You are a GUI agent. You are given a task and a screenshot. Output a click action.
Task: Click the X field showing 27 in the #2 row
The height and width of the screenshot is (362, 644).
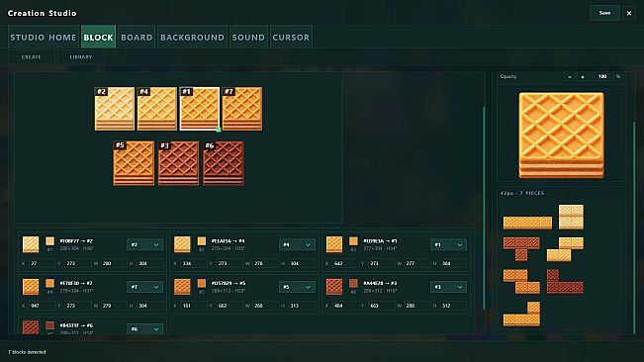[x=42, y=263]
